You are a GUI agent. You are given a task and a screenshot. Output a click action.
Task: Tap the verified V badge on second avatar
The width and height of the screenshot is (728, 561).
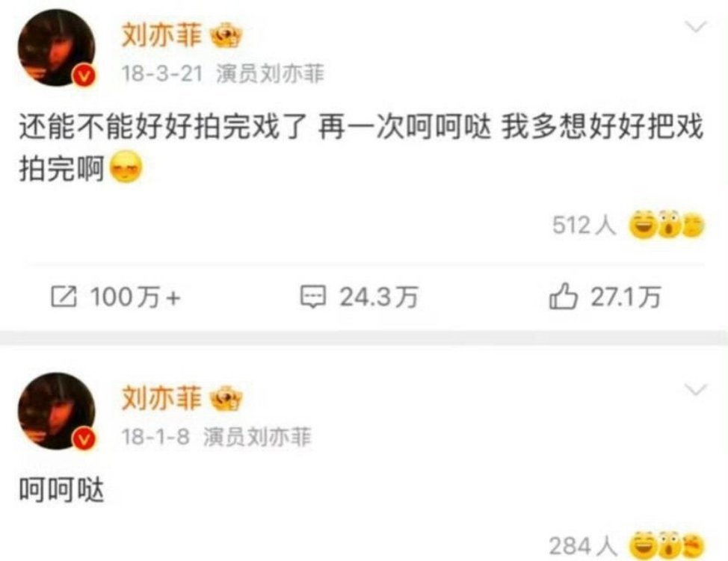[x=84, y=438]
